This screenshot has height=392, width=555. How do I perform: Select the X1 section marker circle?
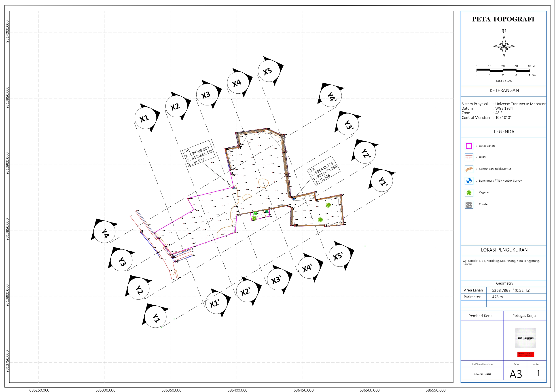[145, 118]
